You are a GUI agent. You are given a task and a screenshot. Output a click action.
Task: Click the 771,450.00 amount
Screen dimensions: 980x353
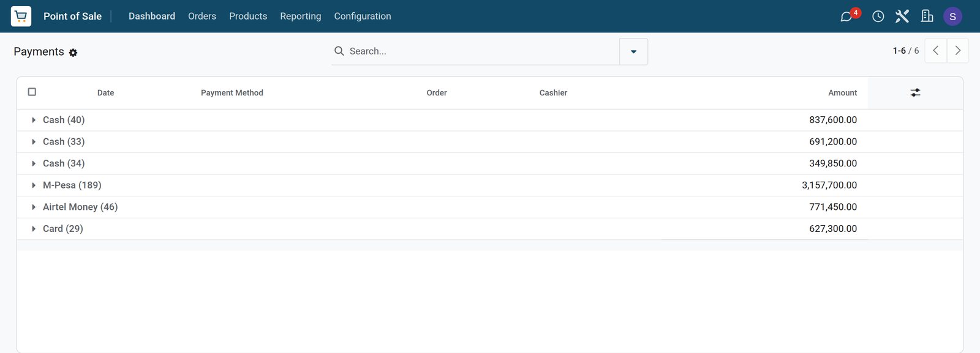(833, 207)
